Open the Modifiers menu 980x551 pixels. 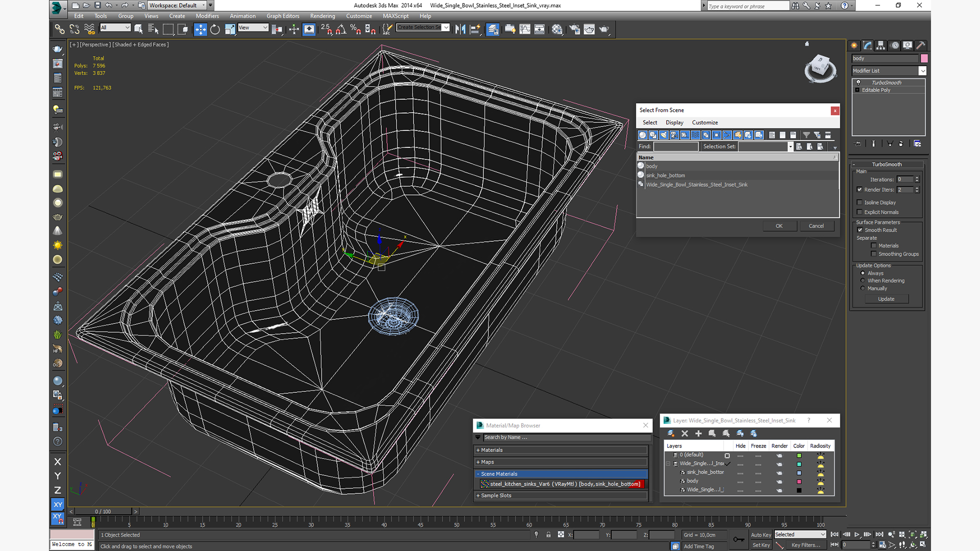tap(207, 16)
